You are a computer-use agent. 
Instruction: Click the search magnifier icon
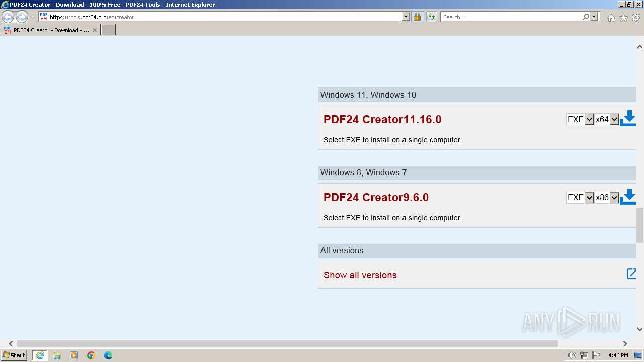click(586, 17)
